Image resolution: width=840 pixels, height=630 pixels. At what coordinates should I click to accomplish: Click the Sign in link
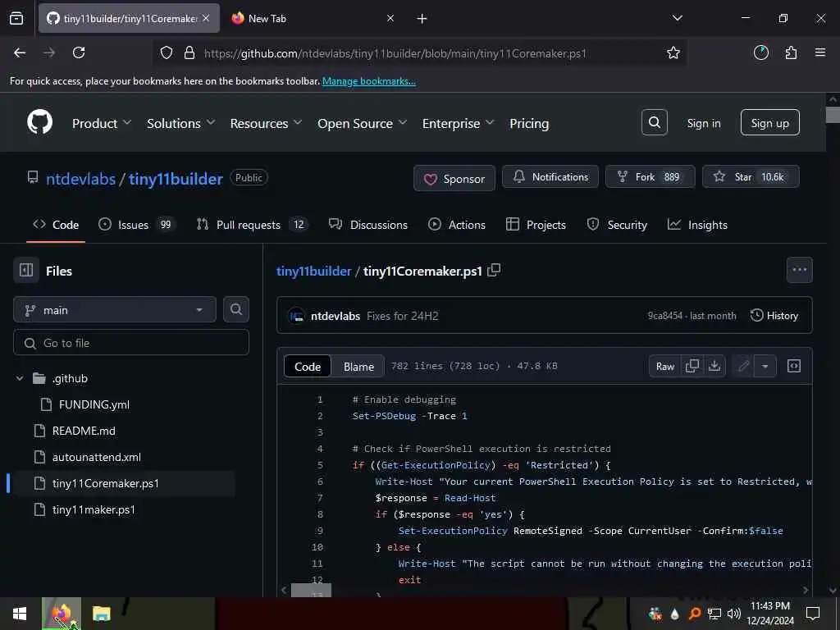(x=703, y=123)
